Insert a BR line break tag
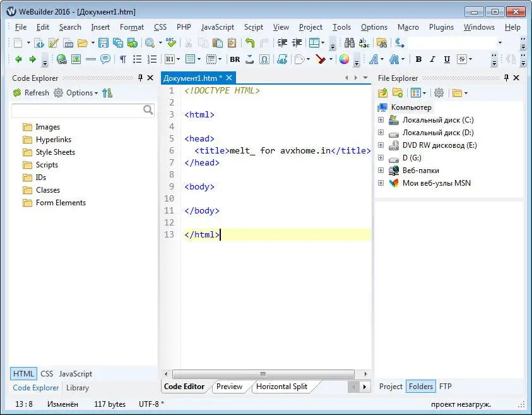The image size is (532, 415). click(235, 59)
